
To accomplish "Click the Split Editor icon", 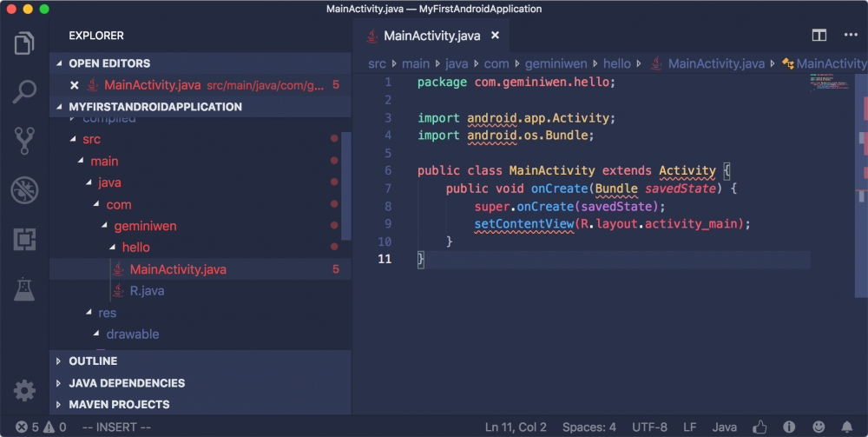I will pos(819,35).
